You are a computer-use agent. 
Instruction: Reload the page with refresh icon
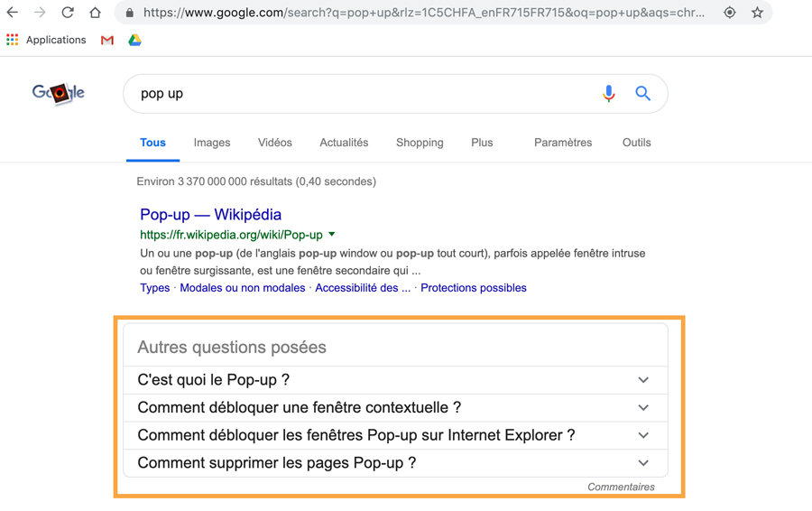pyautogui.click(x=68, y=13)
